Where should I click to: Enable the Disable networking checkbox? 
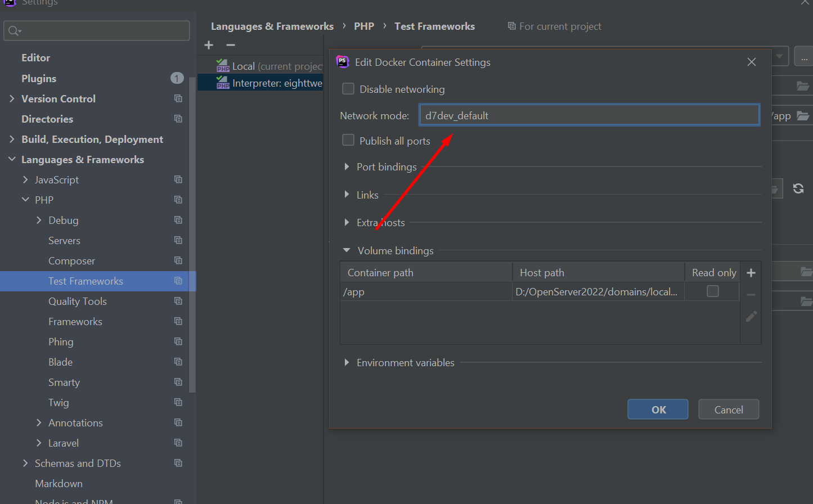click(x=348, y=89)
